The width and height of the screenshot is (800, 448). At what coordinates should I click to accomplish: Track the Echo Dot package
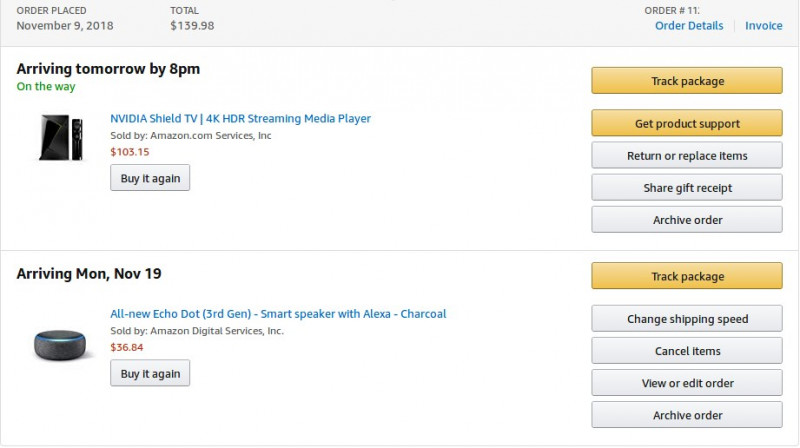(x=687, y=276)
